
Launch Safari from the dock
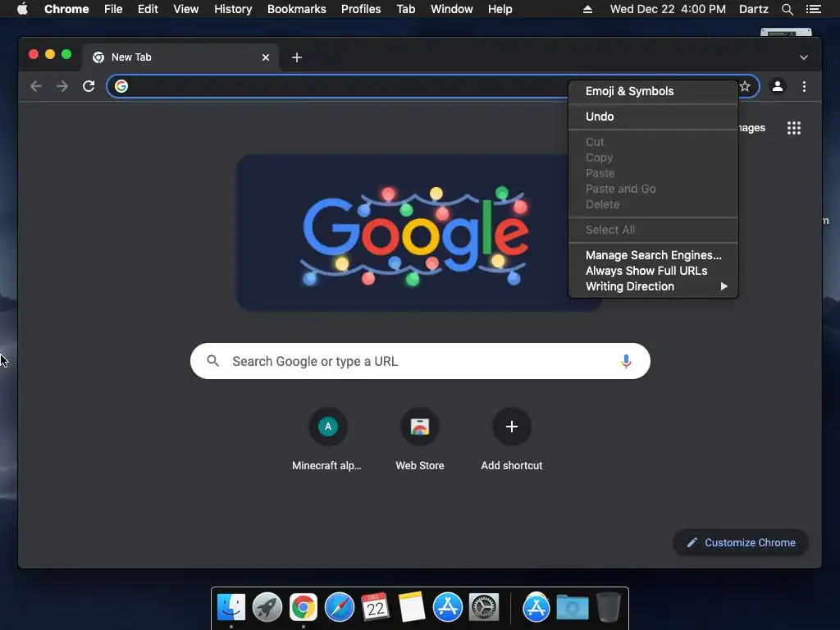(340, 607)
